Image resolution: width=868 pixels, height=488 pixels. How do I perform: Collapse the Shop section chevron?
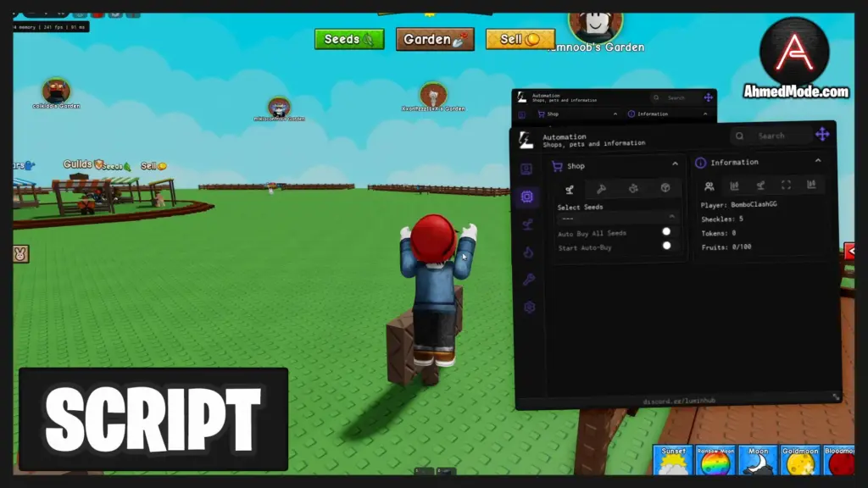click(675, 164)
